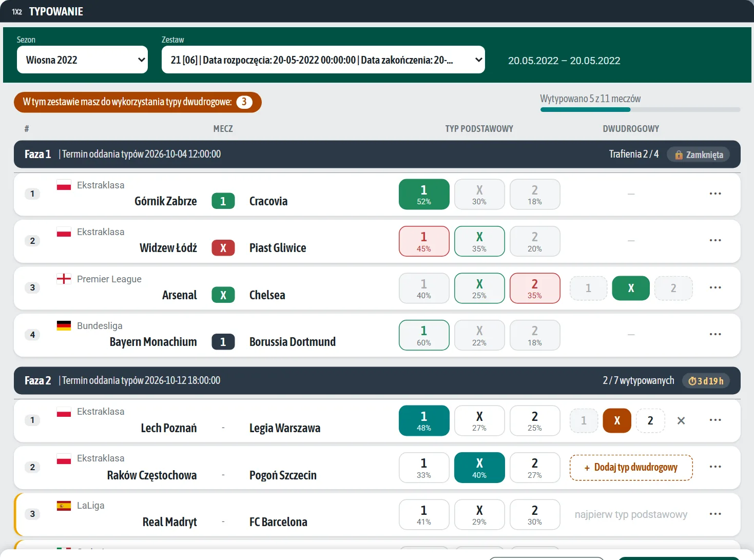Screen dimensions: 754x560
Task: Open the Zestaw dropdown selector
Action: click(323, 60)
